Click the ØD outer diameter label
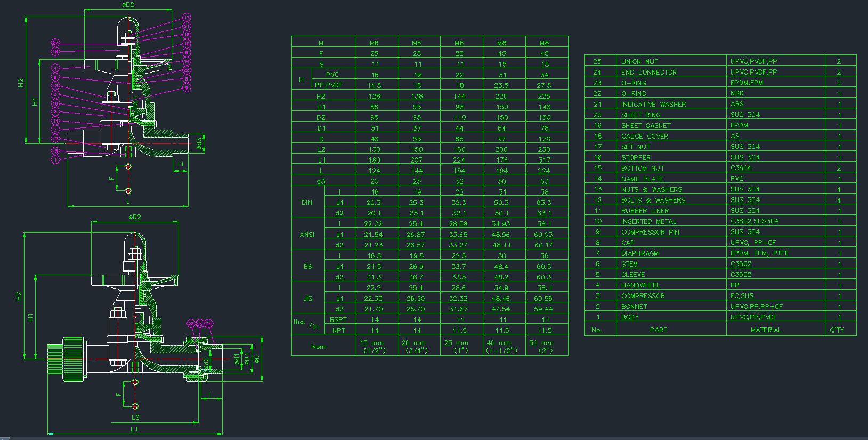 coord(257,359)
